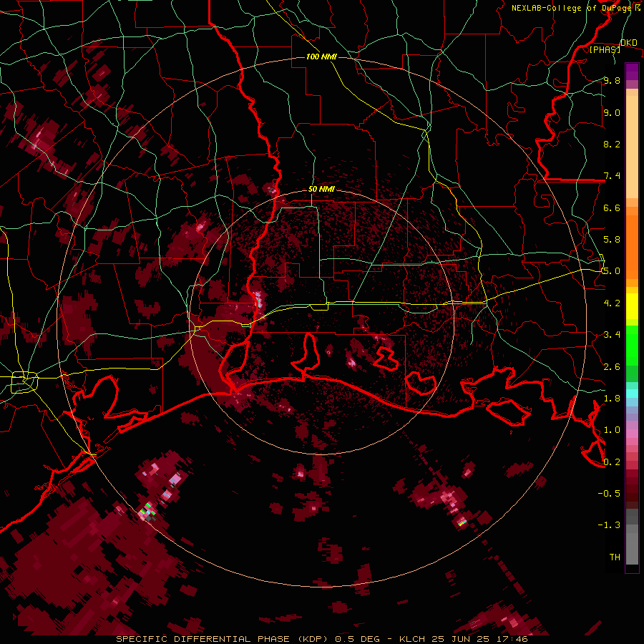
Task: Click the 4.2 value on the color scale
Action: click(x=612, y=303)
